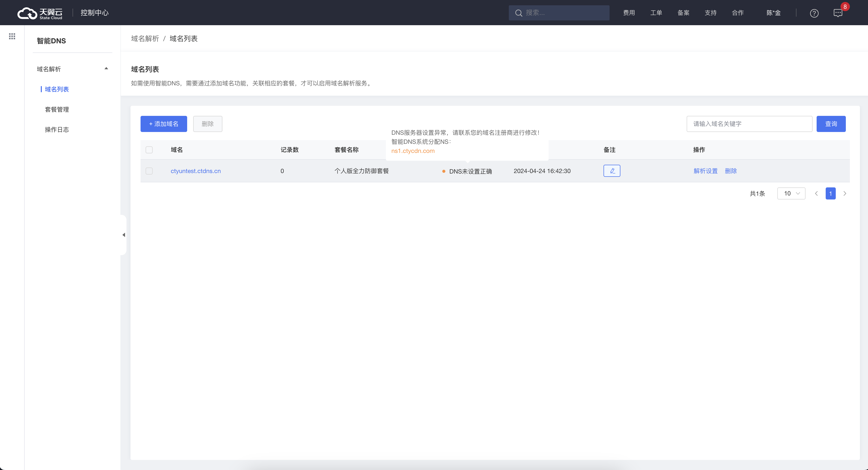Click the + 添加域名 button
Screen dimensions: 868x470
point(164,123)
